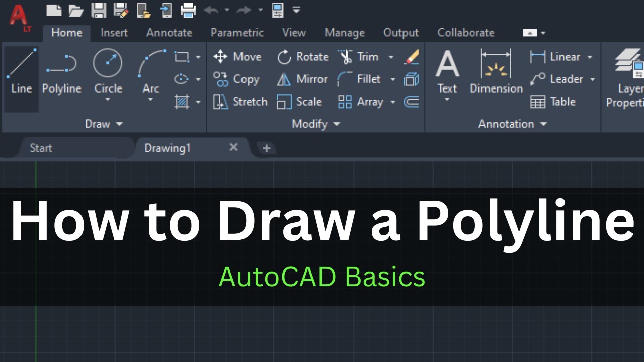Open the Rectangle dropdown arrow

198,57
